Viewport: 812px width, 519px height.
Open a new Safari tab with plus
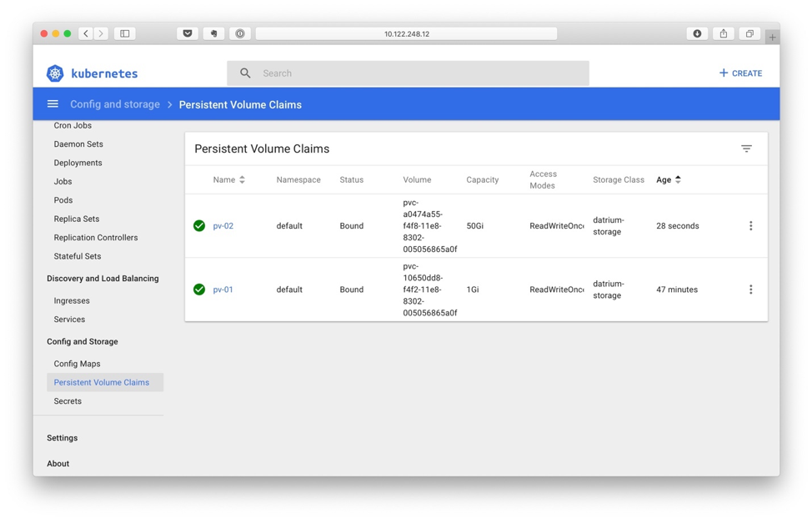pyautogui.click(x=772, y=38)
